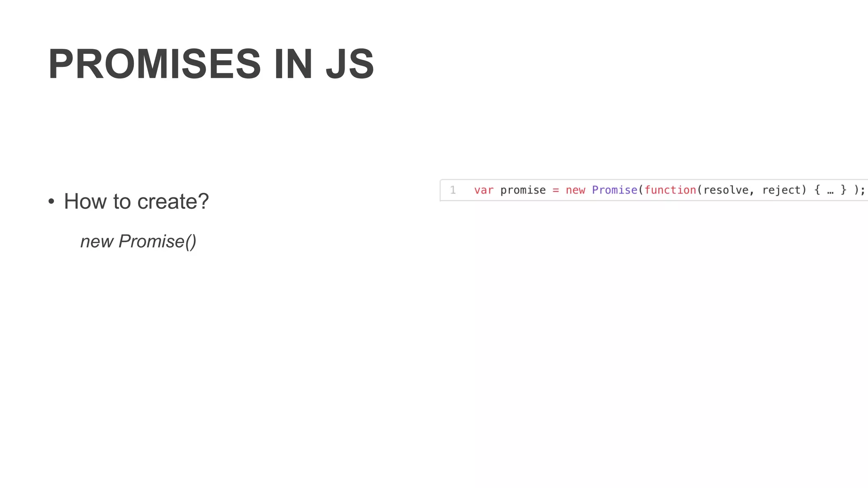This screenshot has height=488, width=868.
Task: Click the red new keyword in the code
Action: point(575,190)
